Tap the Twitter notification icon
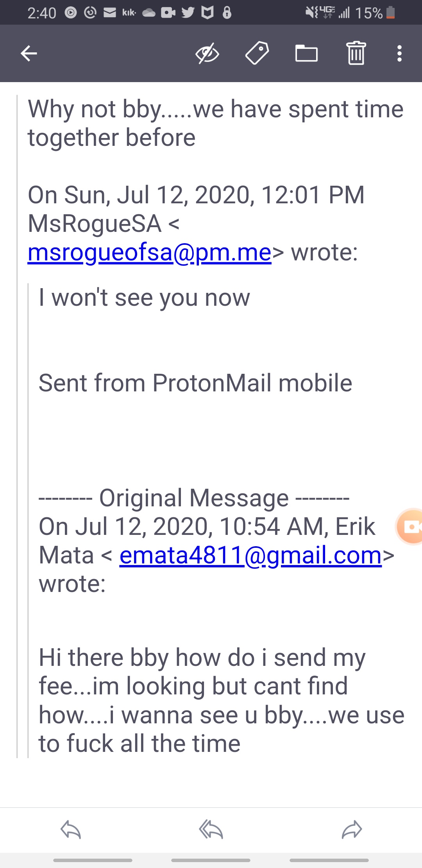Viewport: 422px width, 868px height. click(188, 13)
